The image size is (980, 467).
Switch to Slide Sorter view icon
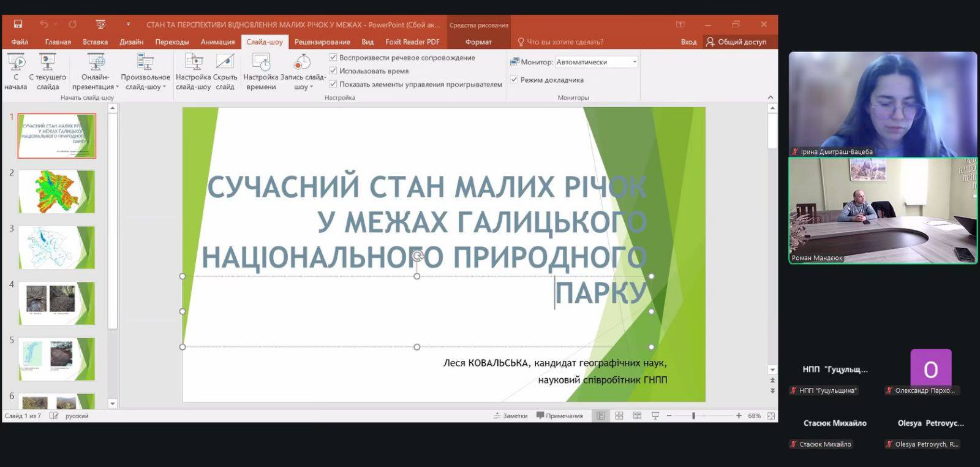(x=619, y=416)
